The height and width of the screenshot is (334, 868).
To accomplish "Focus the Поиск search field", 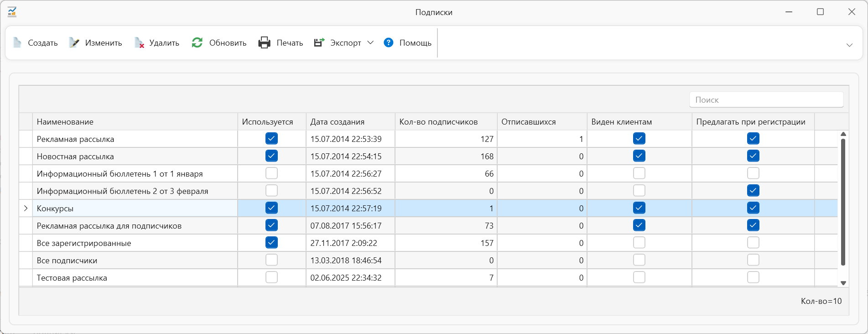I will pos(766,99).
